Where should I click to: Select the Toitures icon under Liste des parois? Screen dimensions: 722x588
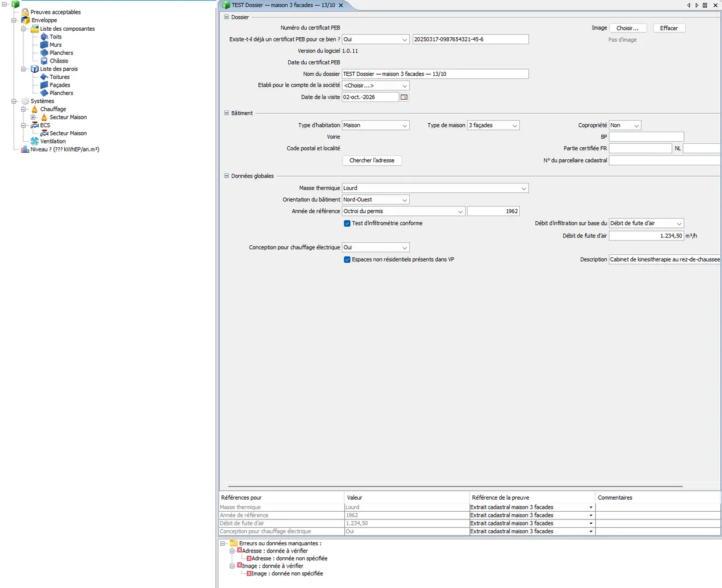pos(45,77)
